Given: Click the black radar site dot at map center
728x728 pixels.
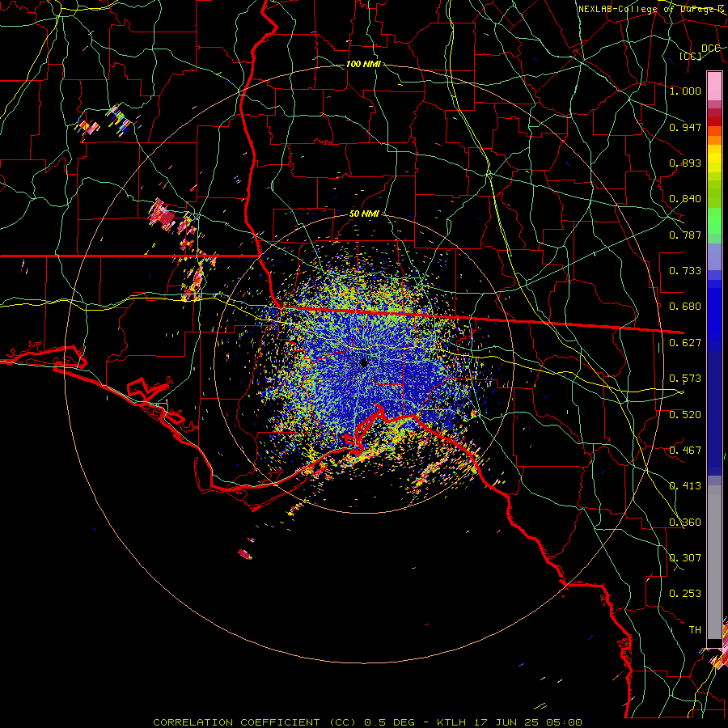Looking at the screenshot, I should coord(364,363).
